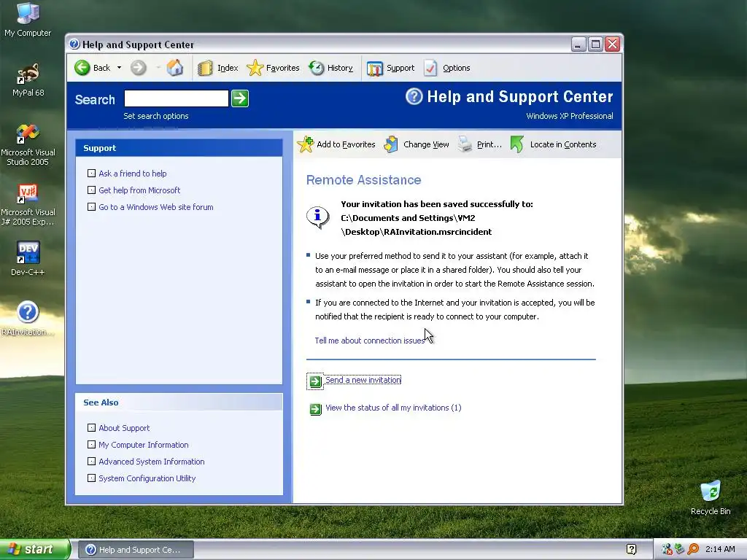
Task: Select Ask a friend to help
Action: (133, 174)
